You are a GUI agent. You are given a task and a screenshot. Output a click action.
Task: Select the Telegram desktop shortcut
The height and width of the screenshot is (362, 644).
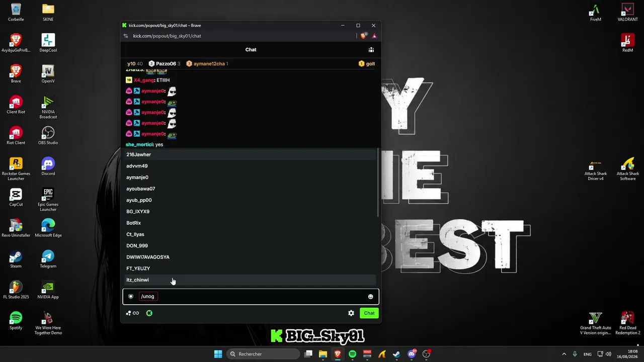pos(48,259)
